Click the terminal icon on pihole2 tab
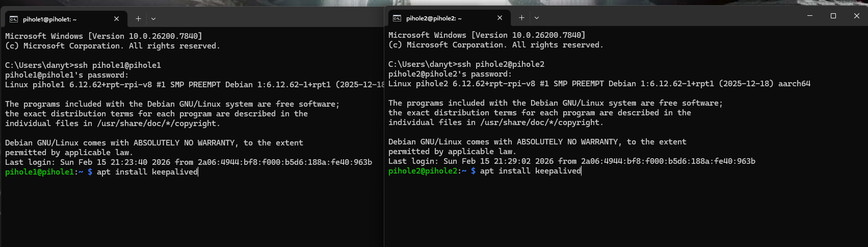The width and height of the screenshot is (868, 247). pos(397,18)
